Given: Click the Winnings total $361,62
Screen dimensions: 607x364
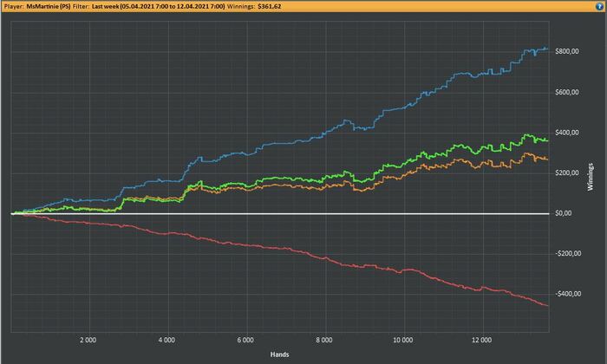Looking at the screenshot, I should [x=270, y=7].
